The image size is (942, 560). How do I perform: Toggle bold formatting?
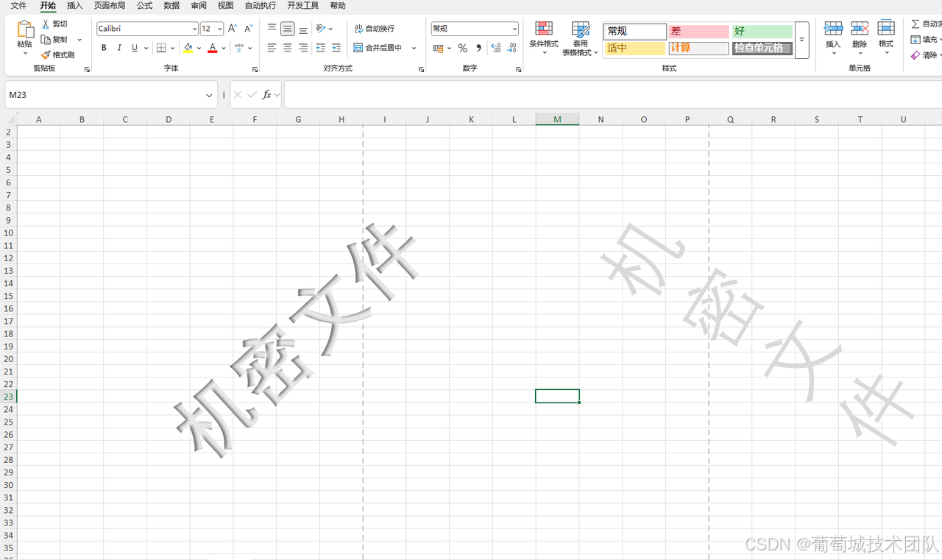coord(104,48)
